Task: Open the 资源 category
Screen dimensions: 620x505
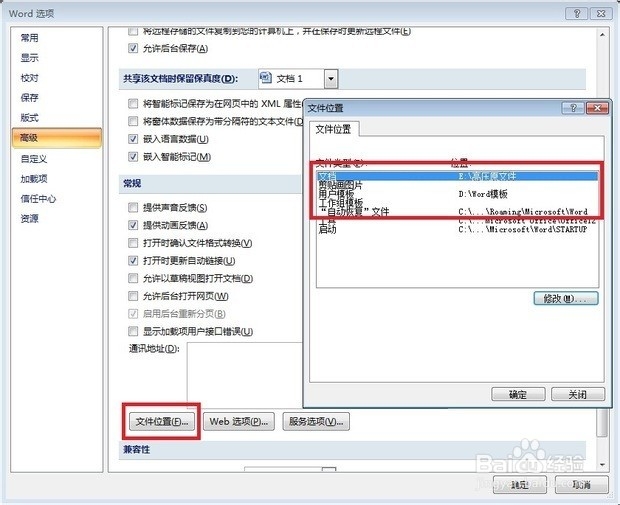Action: click(30, 218)
